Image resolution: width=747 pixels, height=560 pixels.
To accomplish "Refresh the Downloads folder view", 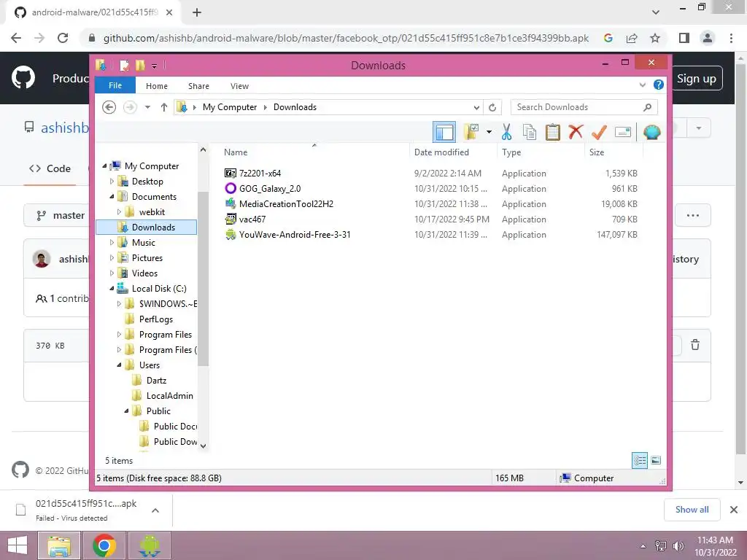I will coord(492,108).
